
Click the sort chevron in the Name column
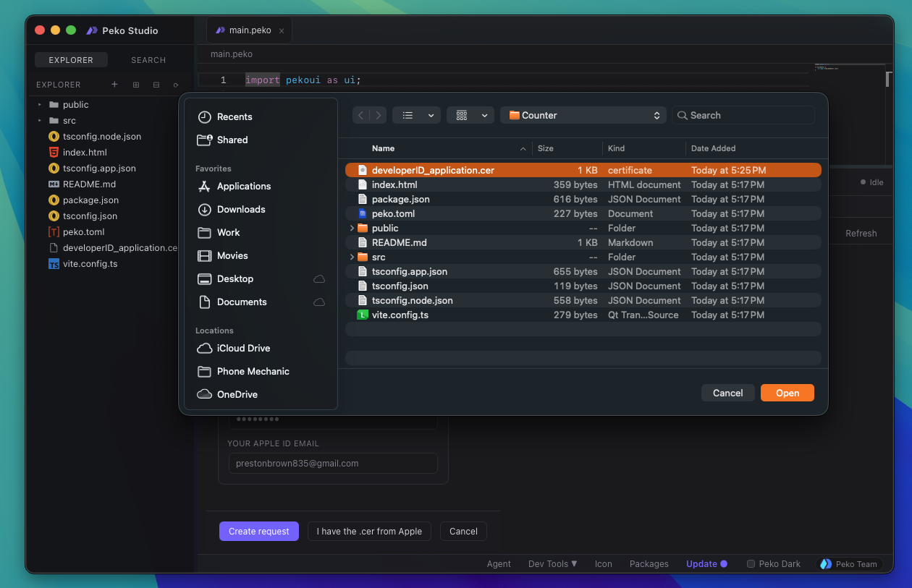click(523, 148)
